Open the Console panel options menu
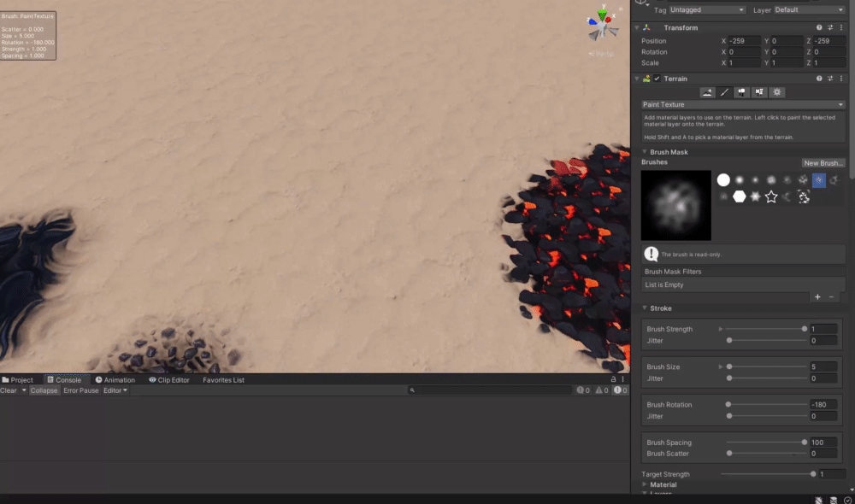This screenshot has height=504, width=855. click(622, 379)
